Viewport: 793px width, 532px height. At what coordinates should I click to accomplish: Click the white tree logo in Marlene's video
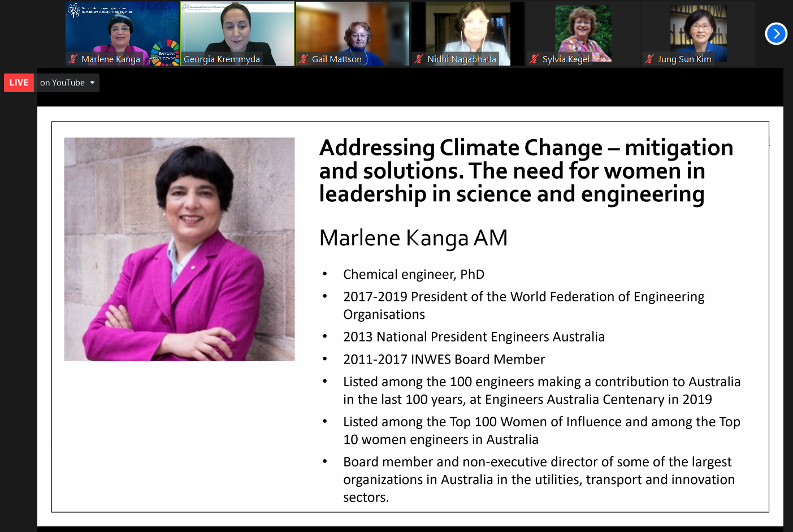[74, 10]
